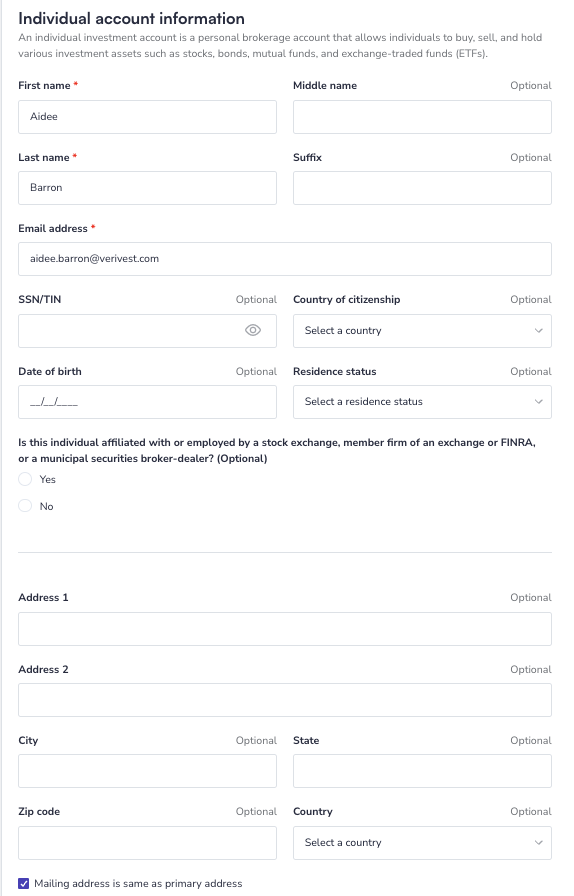Focus the Middle name field
The height and width of the screenshot is (896, 574).
(x=422, y=117)
